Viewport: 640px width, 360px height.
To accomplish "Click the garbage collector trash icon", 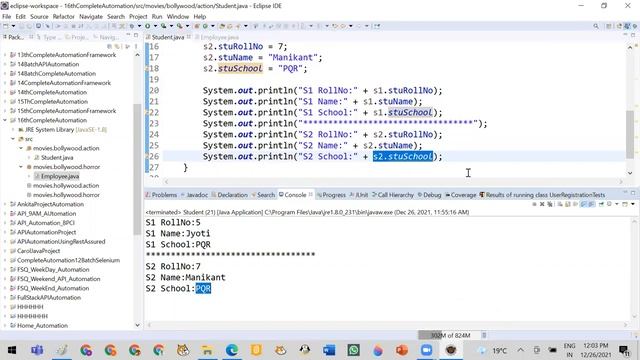I will tap(484, 335).
